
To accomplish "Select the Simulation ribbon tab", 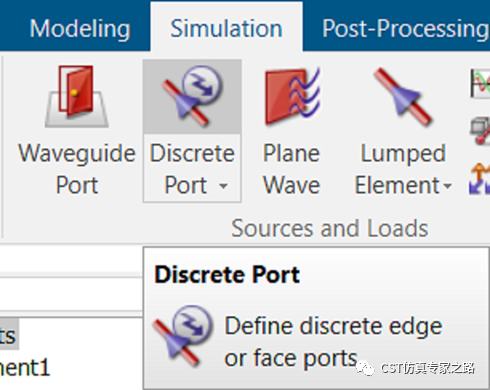I will [x=226, y=28].
